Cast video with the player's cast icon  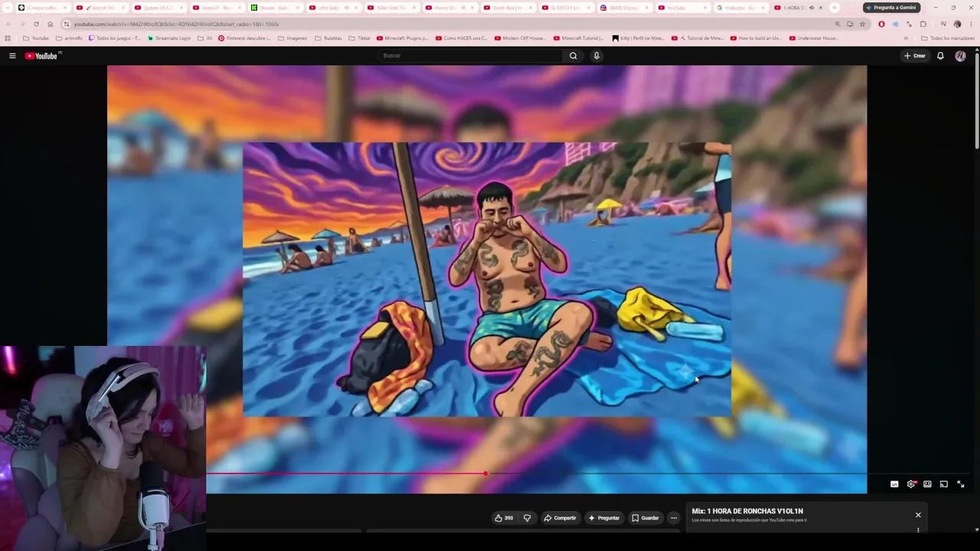pyautogui.click(x=944, y=484)
